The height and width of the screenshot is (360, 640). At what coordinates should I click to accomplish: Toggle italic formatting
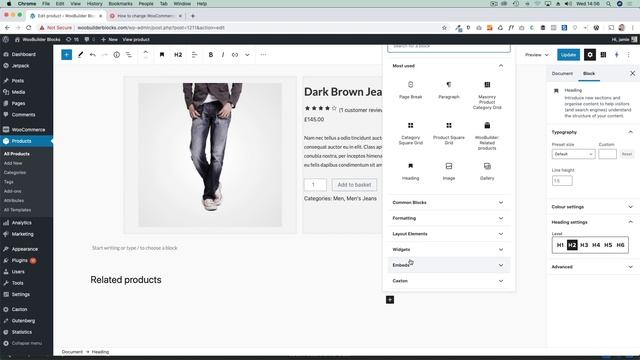pos(223,55)
